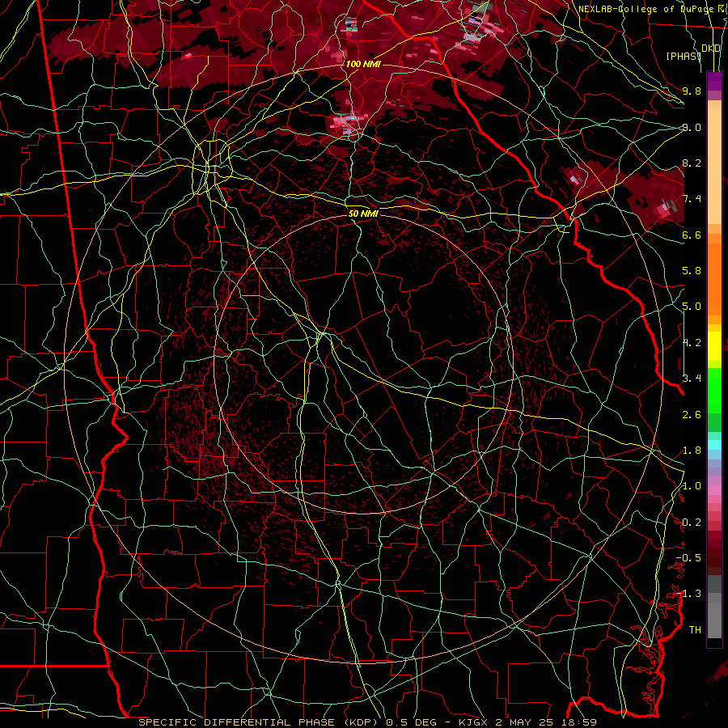
Task: Click the 9.8 scale value
Action: tap(692, 91)
